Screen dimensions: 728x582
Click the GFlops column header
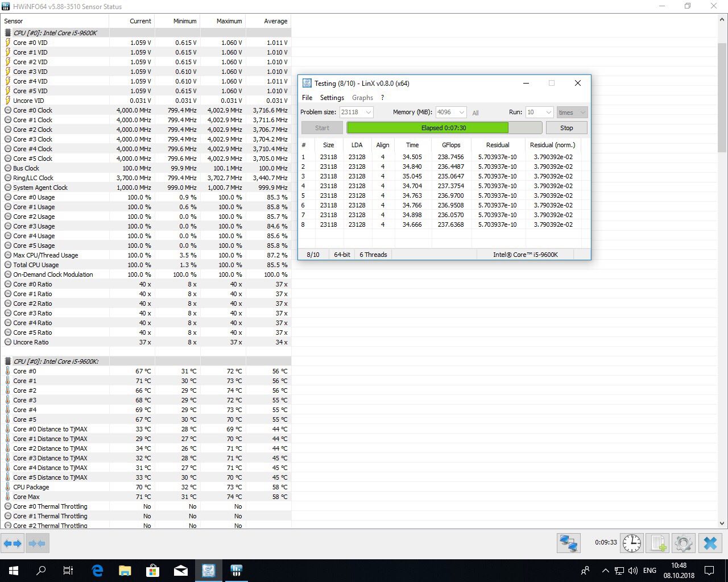pos(451,145)
